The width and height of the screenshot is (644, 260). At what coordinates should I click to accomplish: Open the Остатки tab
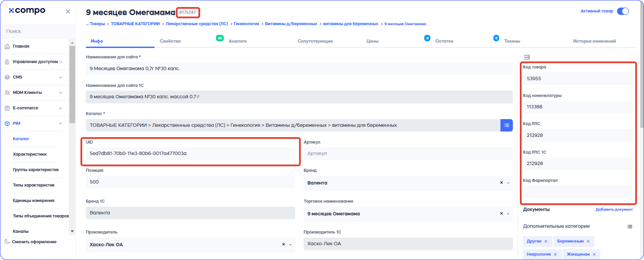click(444, 41)
